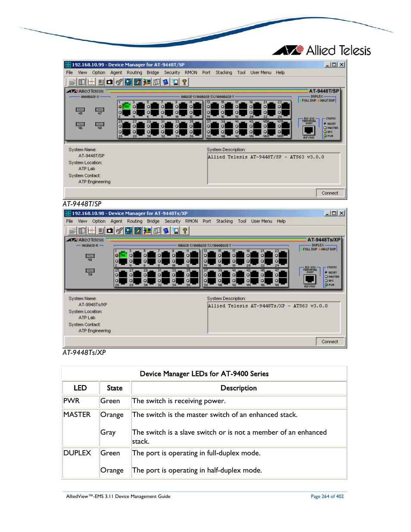This screenshot has width=411, height=532.
Task: Click the red-line grid icon in AT-9448Ts/XP toolbar
Action: [x=91, y=230]
